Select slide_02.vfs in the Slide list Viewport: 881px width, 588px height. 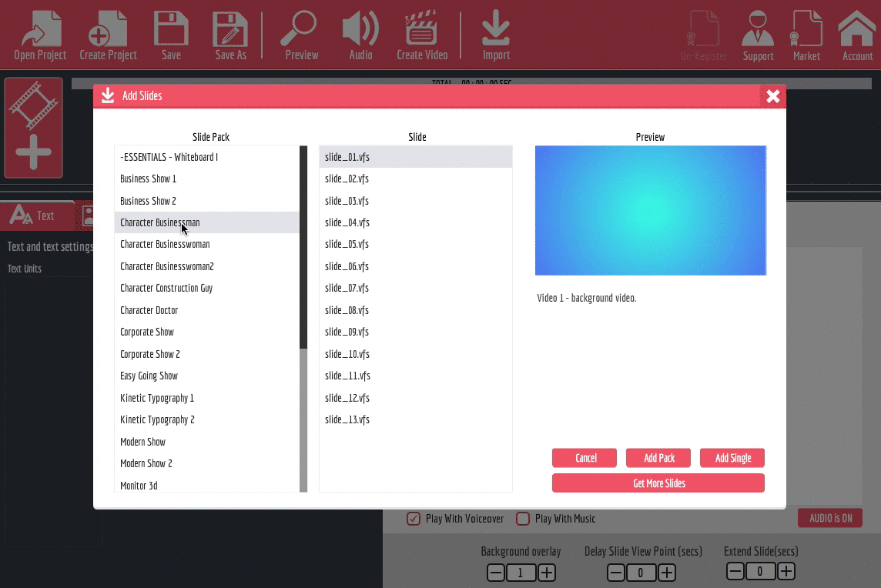pos(416,179)
